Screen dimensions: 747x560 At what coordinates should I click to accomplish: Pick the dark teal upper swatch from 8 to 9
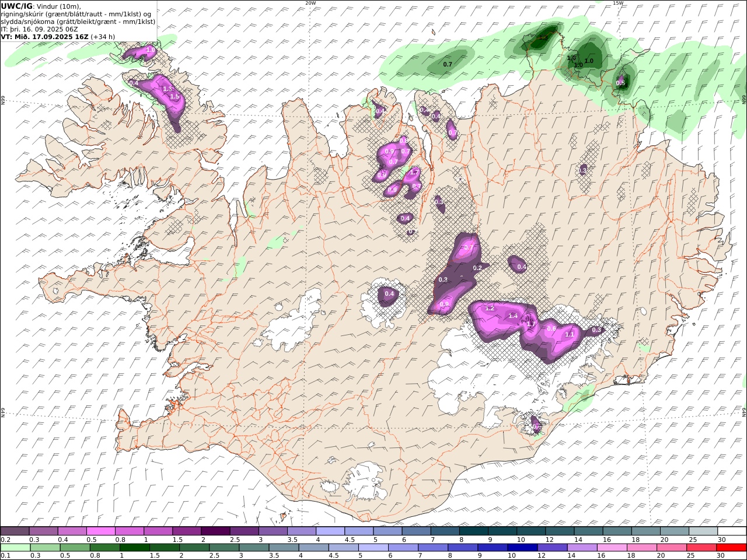click(x=473, y=531)
